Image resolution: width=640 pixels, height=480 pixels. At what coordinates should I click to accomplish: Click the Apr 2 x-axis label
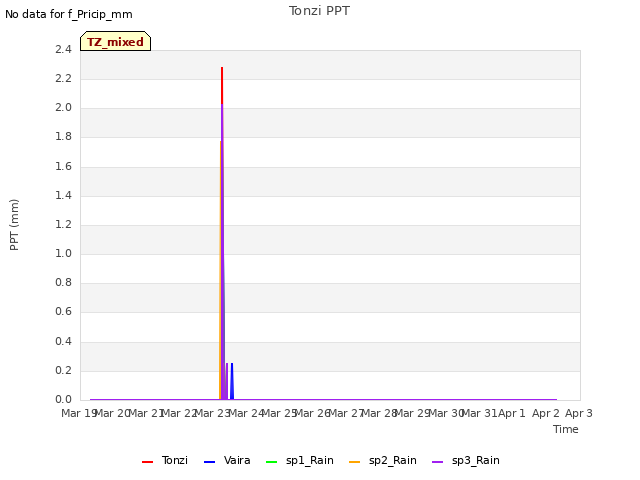point(546,413)
